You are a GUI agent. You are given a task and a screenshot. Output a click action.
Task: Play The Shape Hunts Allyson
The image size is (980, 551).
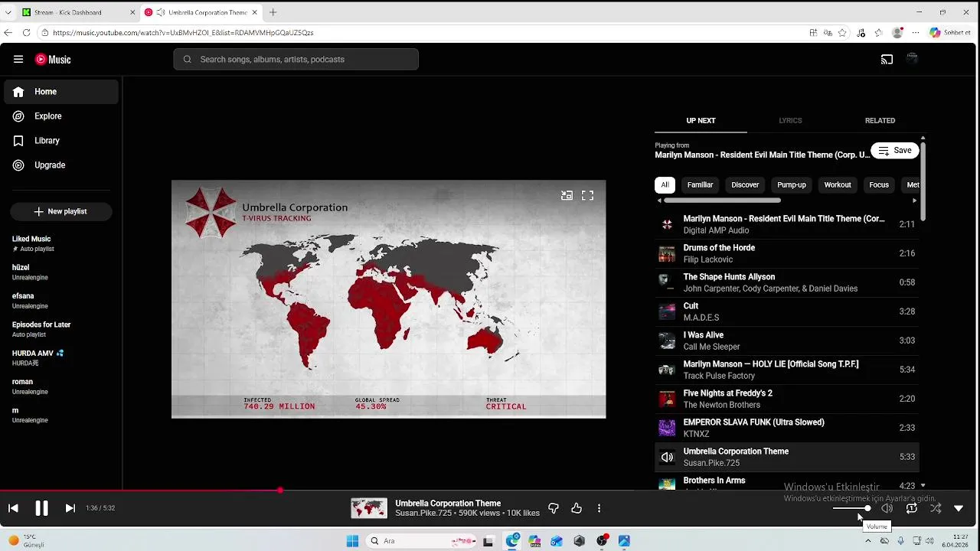pyautogui.click(x=786, y=282)
